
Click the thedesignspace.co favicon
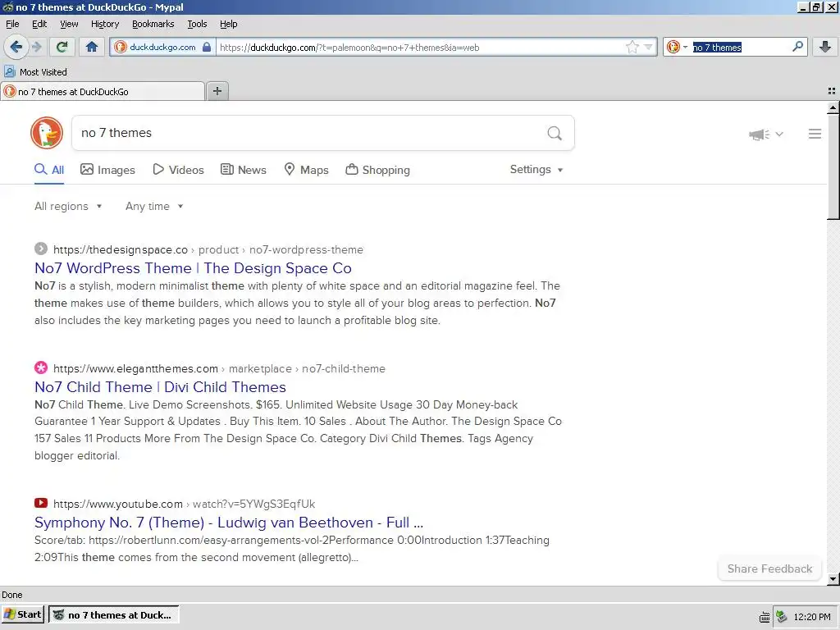[x=41, y=249]
